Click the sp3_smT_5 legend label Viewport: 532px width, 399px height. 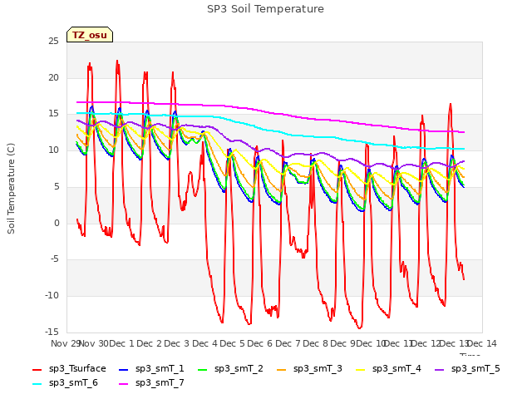coord(475,368)
